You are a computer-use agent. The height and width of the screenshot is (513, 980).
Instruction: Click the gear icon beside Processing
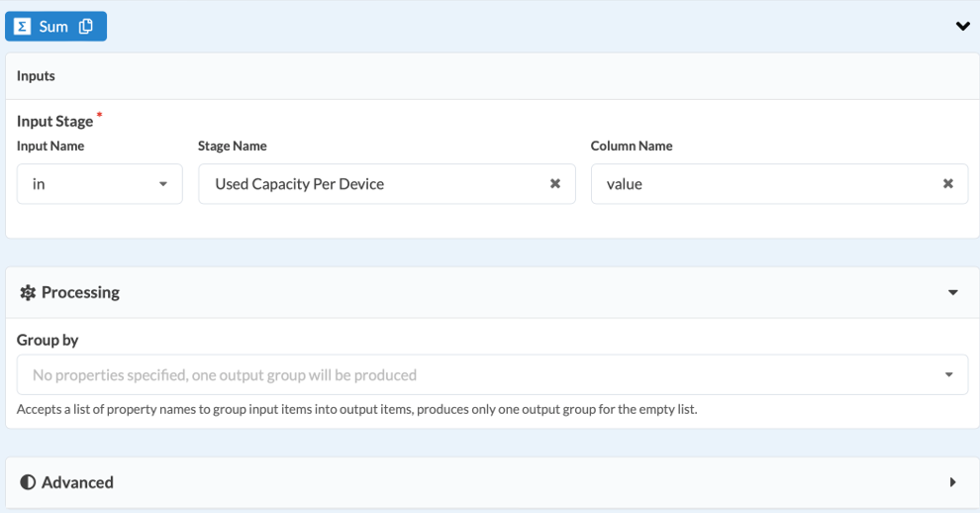pos(28,293)
